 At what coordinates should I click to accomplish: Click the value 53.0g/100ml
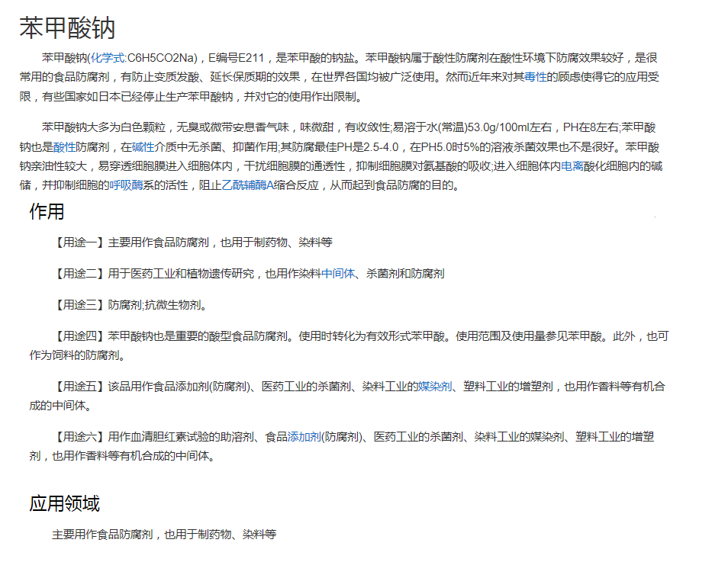click(x=497, y=127)
